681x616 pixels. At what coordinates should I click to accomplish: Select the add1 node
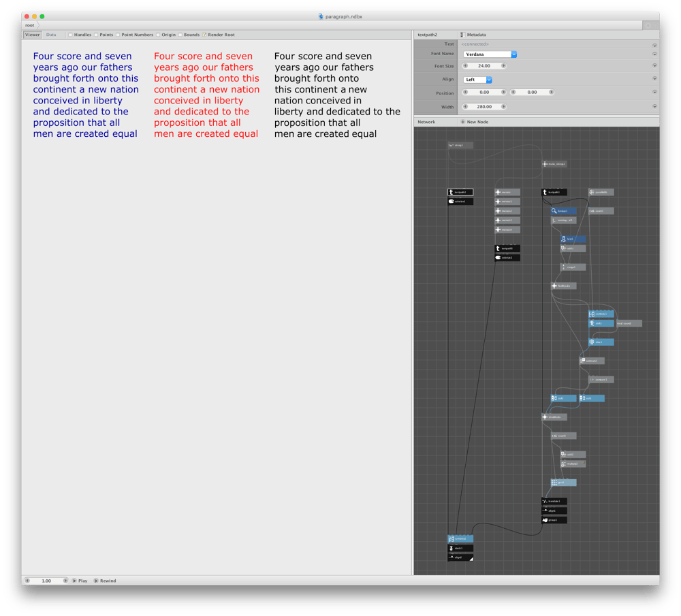point(573,248)
